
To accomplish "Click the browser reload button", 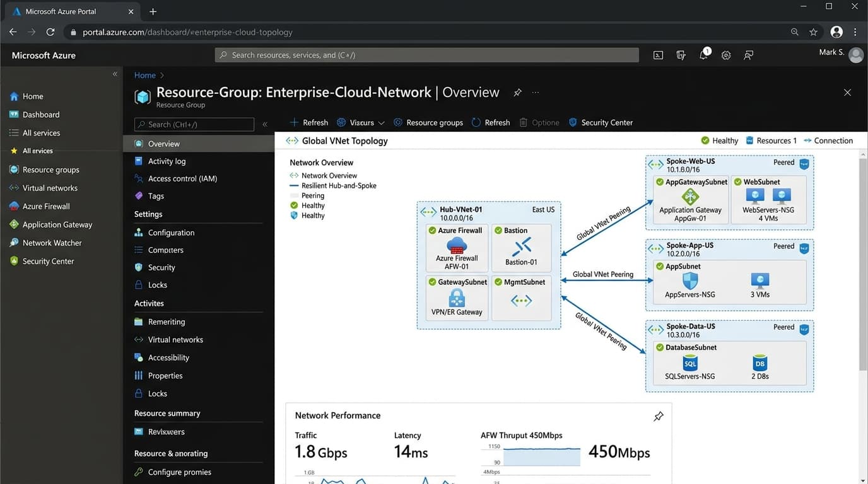I will click(50, 32).
